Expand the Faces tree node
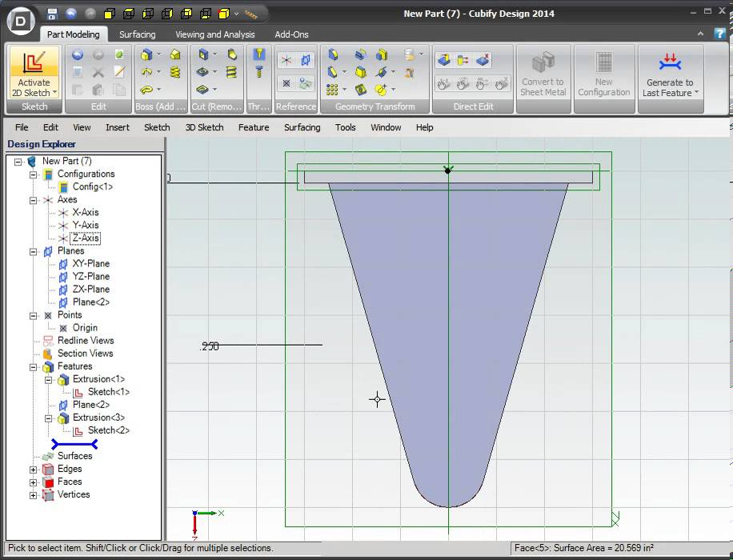Viewport: 733px width, 560px height. point(33,482)
